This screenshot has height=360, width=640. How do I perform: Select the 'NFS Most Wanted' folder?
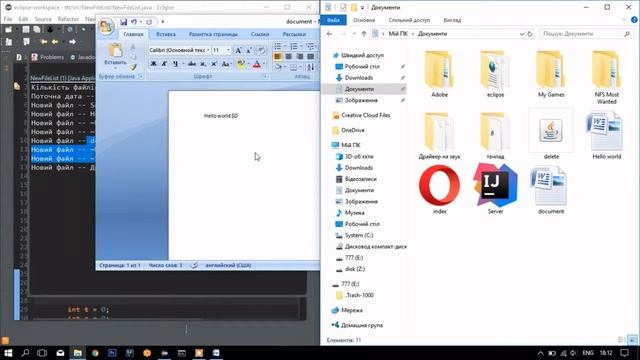(607, 78)
